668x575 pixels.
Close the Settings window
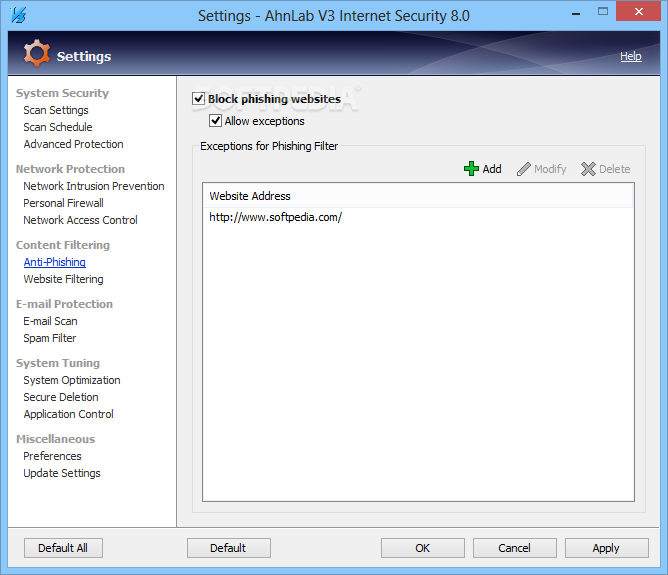[638, 12]
